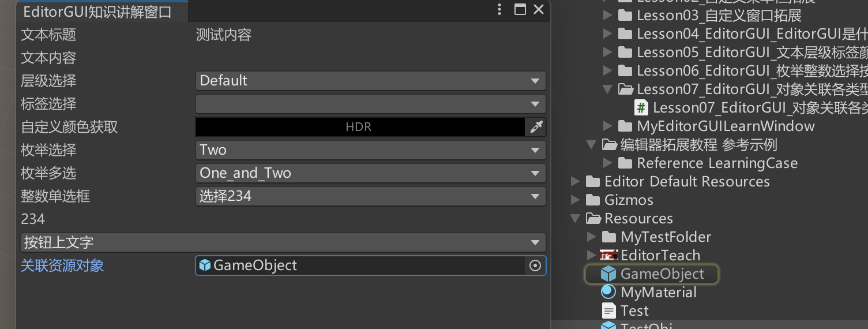Image resolution: width=868 pixels, height=329 pixels.
Task: Open object picker circle for 关联资源对象
Action: click(x=535, y=266)
